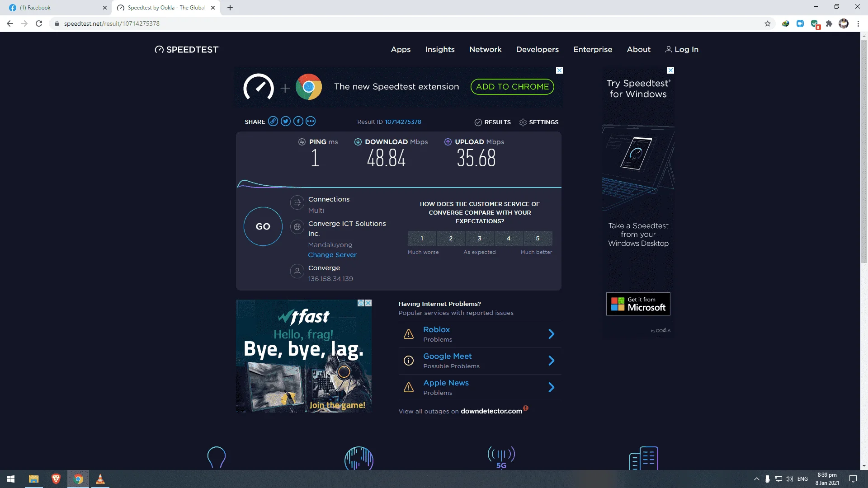Image resolution: width=868 pixels, height=488 pixels.
Task: Click the Speedtest logo
Action: 187,49
